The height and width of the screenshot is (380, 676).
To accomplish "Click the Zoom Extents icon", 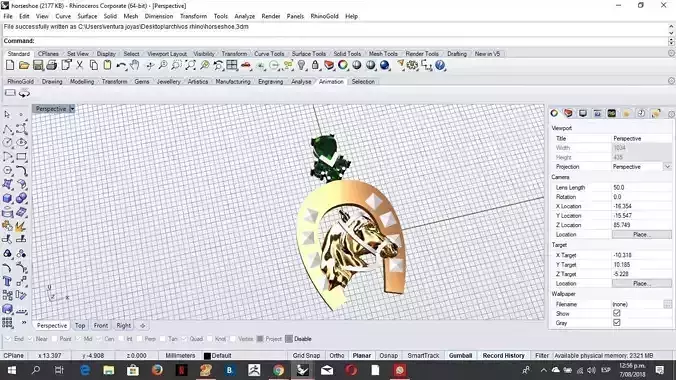I will coord(190,66).
